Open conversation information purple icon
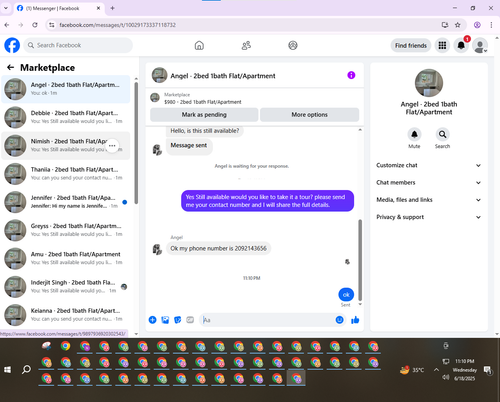Image resolution: width=500 pixels, height=402 pixels. coord(351,75)
